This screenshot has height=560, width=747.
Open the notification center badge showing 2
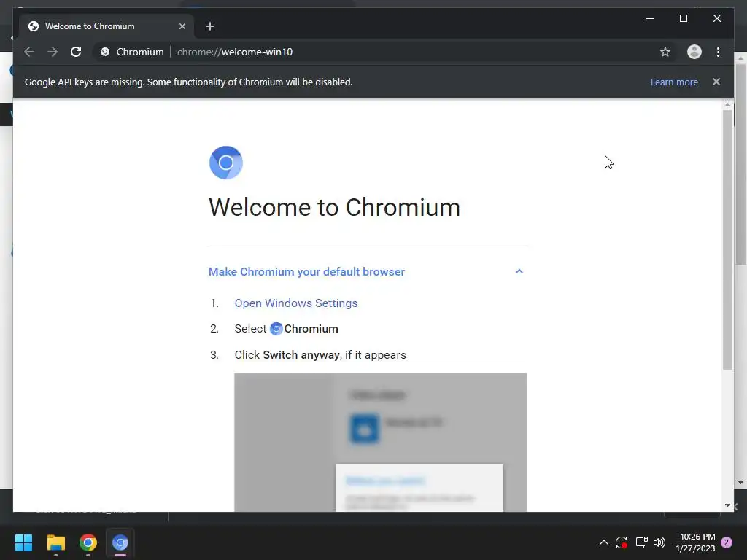coord(727,542)
